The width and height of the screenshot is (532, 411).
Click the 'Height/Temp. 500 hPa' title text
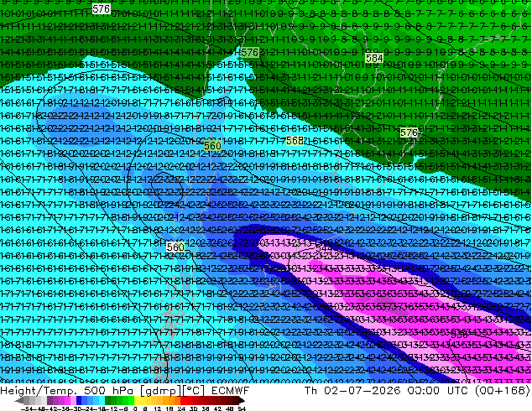click(x=66, y=391)
